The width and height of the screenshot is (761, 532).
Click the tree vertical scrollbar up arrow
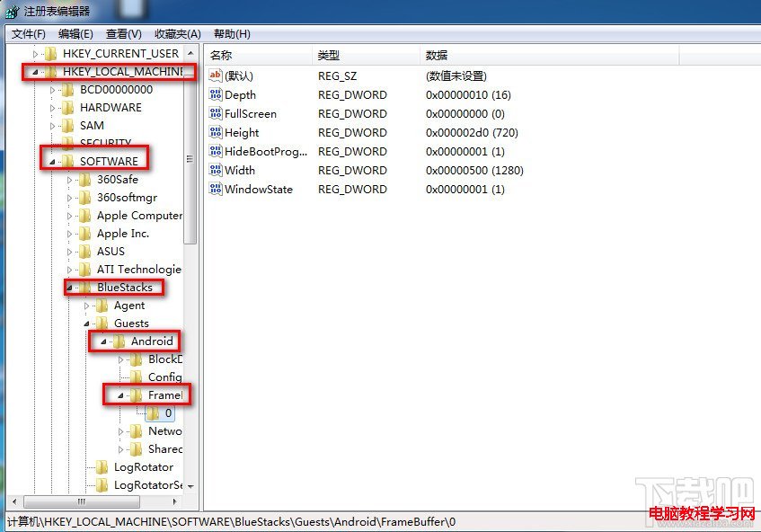click(190, 53)
